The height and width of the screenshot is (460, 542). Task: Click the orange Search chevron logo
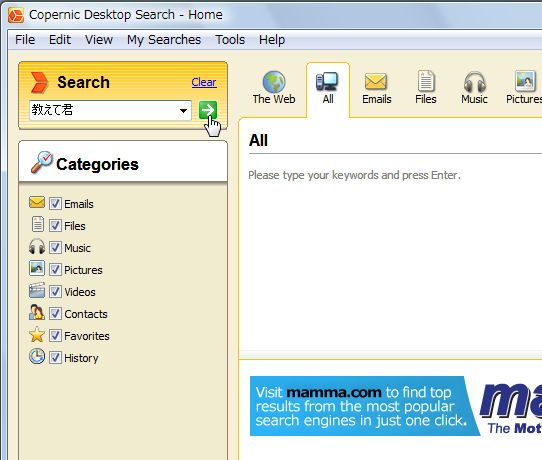click(x=39, y=82)
